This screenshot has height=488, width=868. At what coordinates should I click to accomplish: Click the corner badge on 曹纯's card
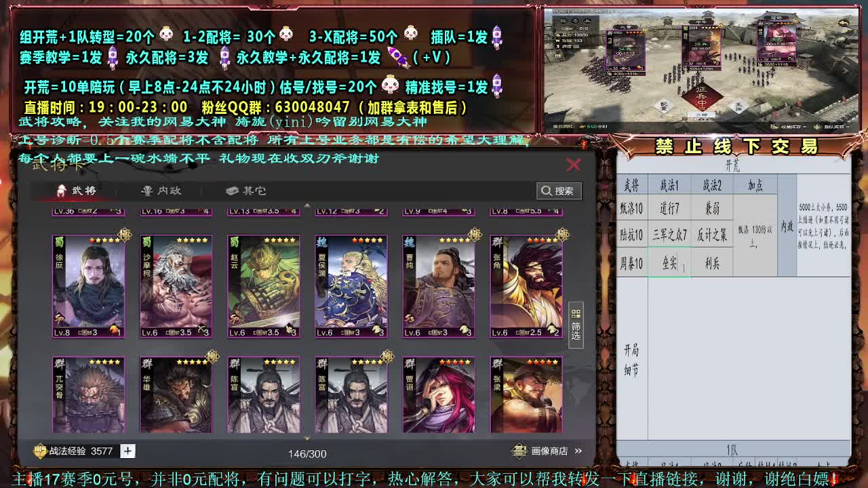click(x=475, y=235)
